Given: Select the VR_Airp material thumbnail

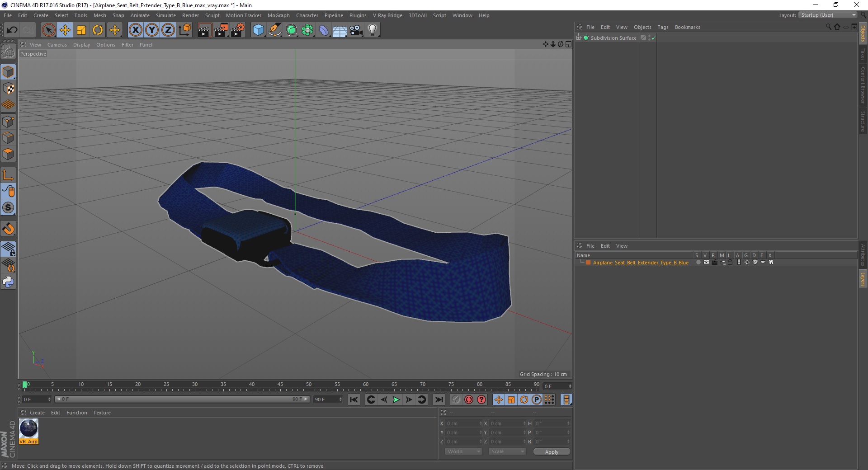Looking at the screenshot, I should tap(29, 432).
